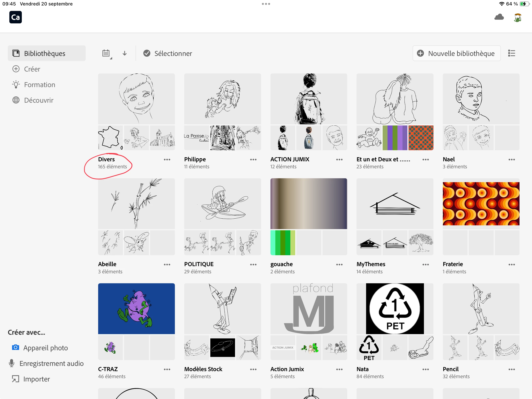Open the user profile avatar
The height and width of the screenshot is (399, 532).
518,18
